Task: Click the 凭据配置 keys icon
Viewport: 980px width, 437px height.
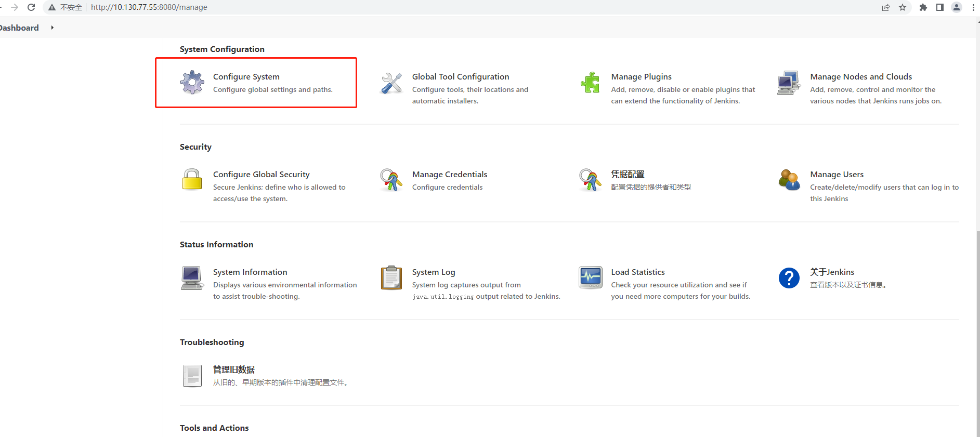Action: click(x=590, y=180)
